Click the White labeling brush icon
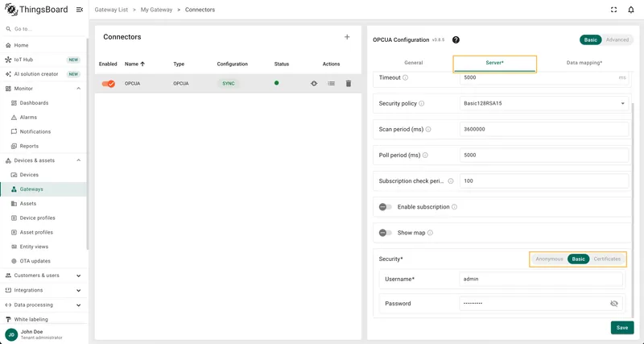The height and width of the screenshot is (344, 644). point(8,319)
